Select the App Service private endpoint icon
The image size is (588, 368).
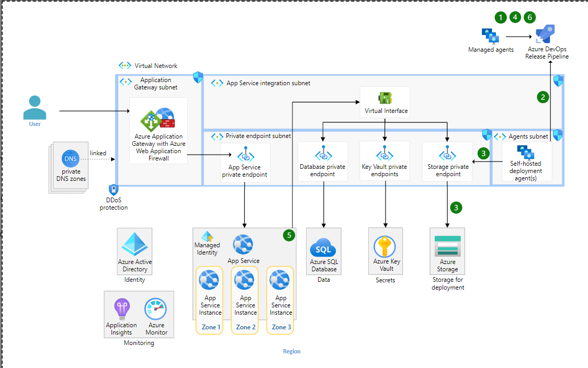(246, 154)
